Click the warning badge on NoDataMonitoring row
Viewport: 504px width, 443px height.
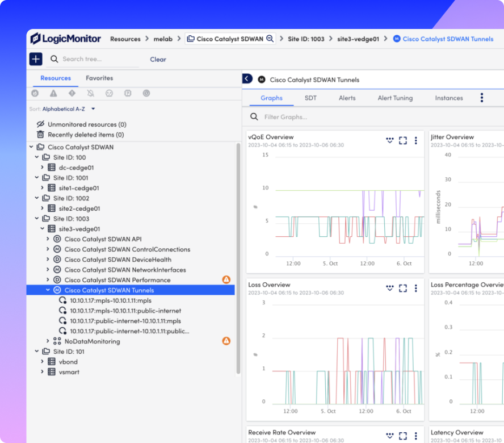point(226,341)
